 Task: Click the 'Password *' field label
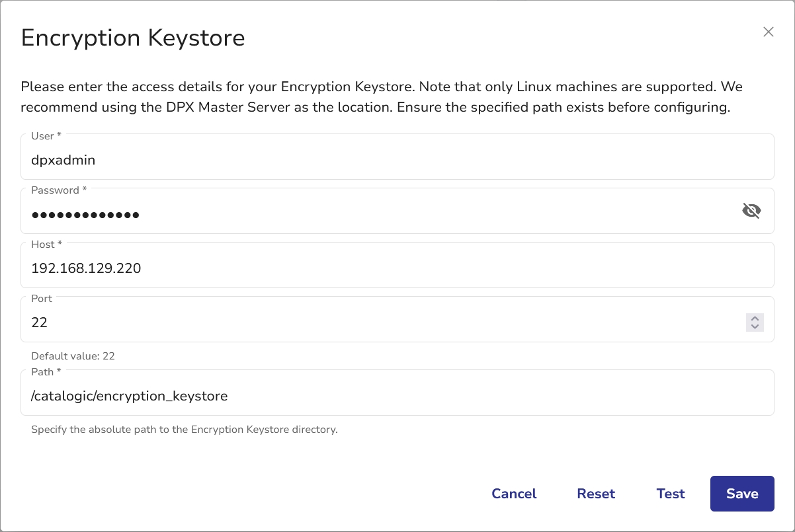[x=59, y=190]
